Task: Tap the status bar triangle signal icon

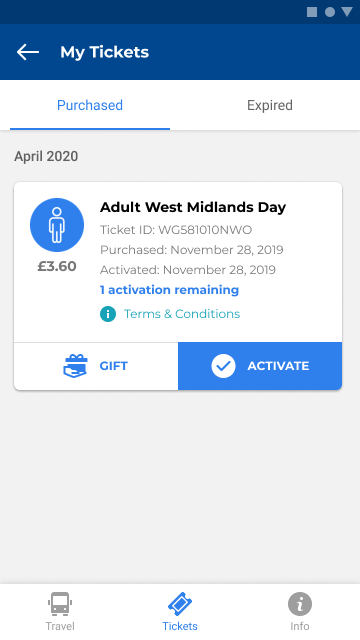Action: pyautogui.click(x=347, y=12)
